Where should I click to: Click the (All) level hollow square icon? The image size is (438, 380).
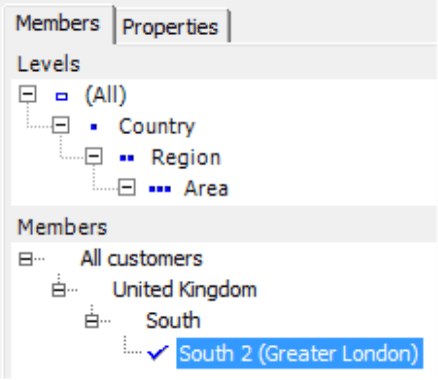tap(61, 97)
